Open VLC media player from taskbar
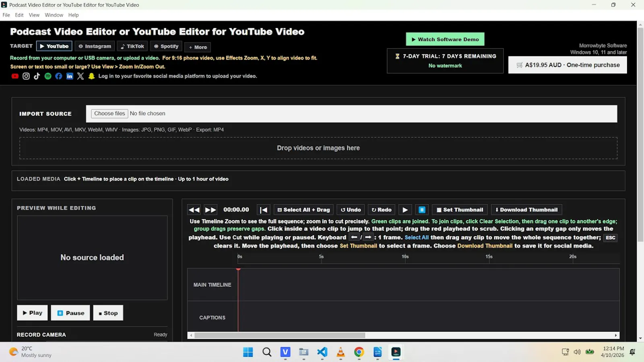The width and height of the screenshot is (644, 362). coord(341,352)
